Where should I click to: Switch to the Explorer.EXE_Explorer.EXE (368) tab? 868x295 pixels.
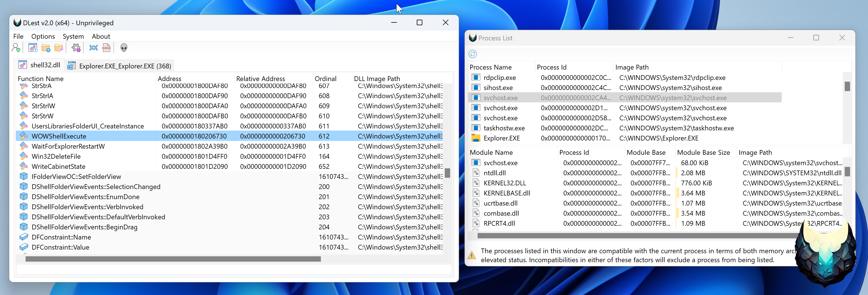tap(119, 66)
